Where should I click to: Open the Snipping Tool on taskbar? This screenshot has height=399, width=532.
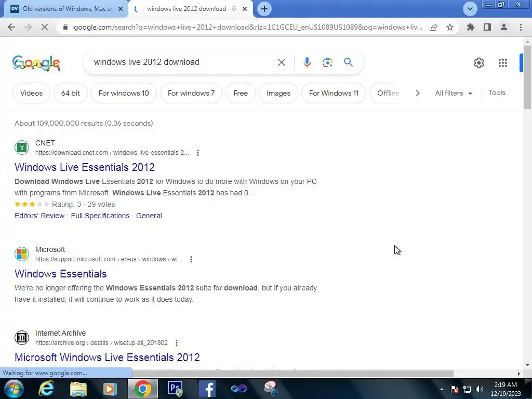(271, 389)
